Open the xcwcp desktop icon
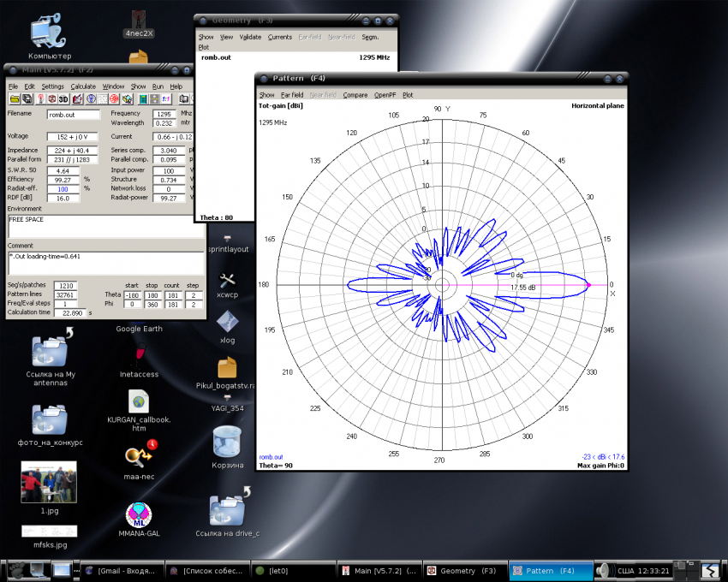 click(x=227, y=285)
